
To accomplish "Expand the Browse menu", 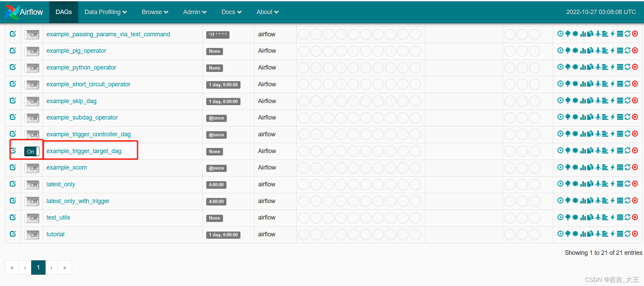I will coord(155,12).
